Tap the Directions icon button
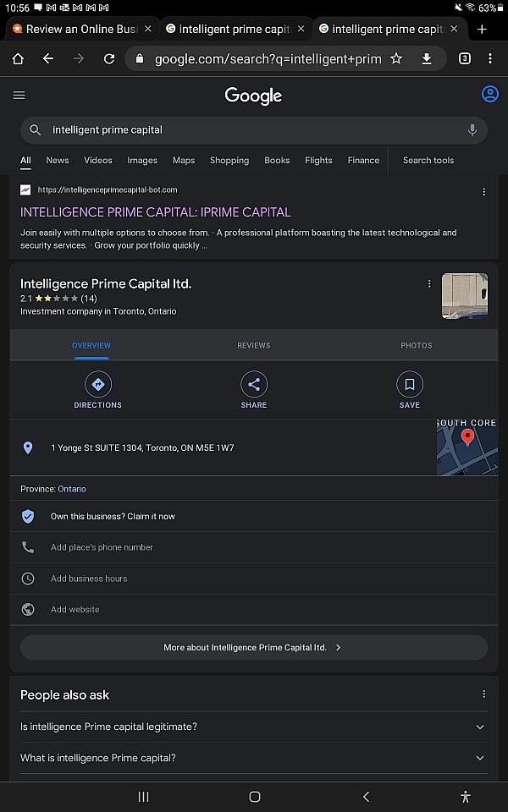 tap(98, 384)
